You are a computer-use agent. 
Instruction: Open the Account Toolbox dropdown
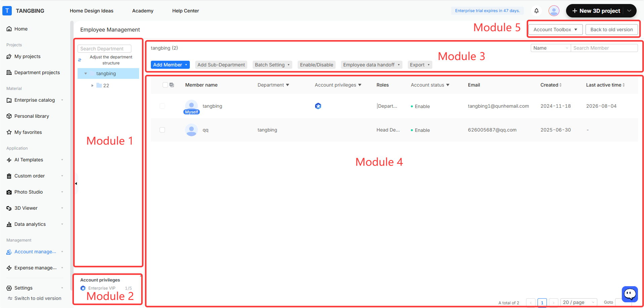click(556, 30)
